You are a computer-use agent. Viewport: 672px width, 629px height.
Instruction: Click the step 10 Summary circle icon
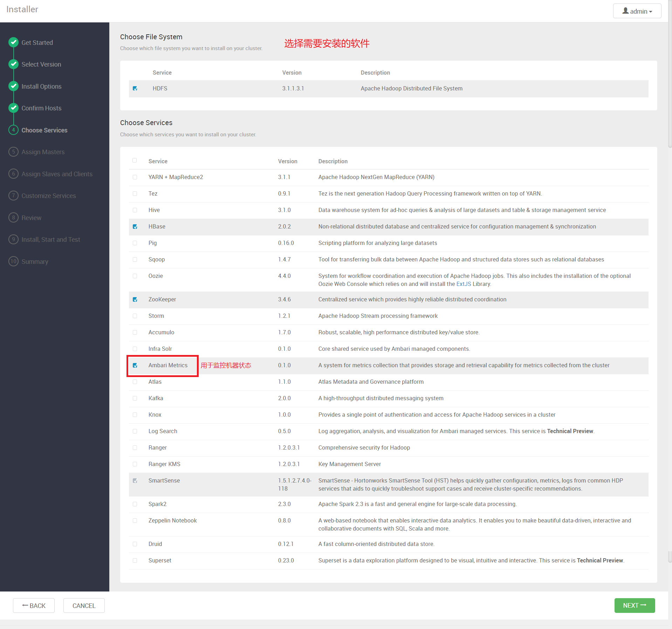pyautogui.click(x=13, y=261)
